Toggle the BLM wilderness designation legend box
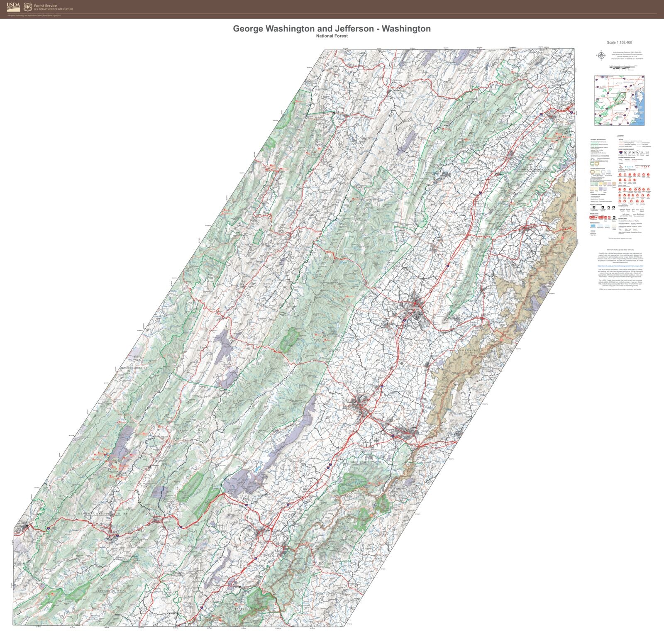 click(x=597, y=163)
